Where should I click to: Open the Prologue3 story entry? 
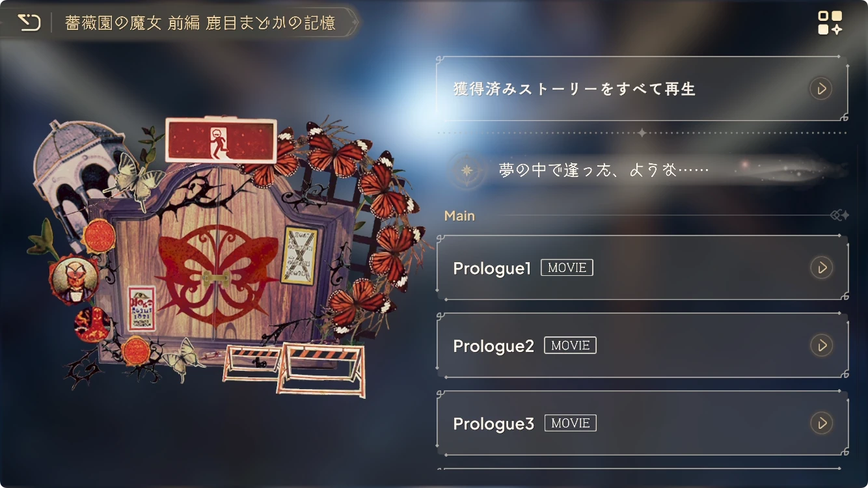[642, 423]
